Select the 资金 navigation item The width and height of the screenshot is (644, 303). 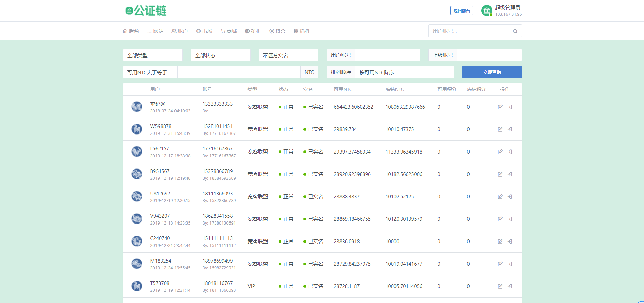(277, 31)
